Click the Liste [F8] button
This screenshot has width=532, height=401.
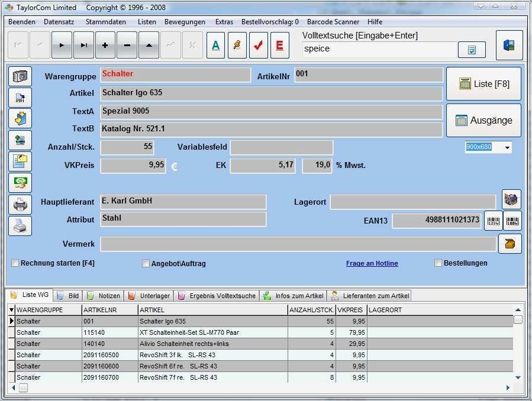pos(483,84)
